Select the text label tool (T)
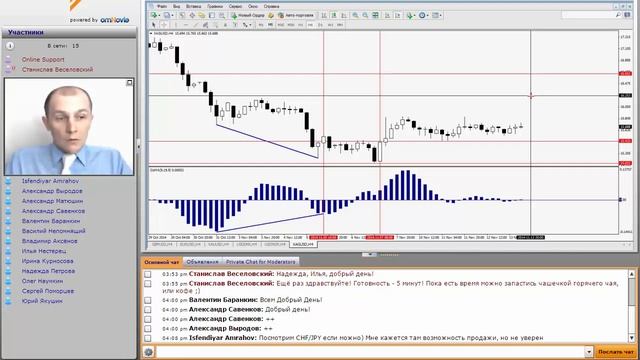Screen dimensions: 640x360 pyautogui.click(x=235, y=25)
